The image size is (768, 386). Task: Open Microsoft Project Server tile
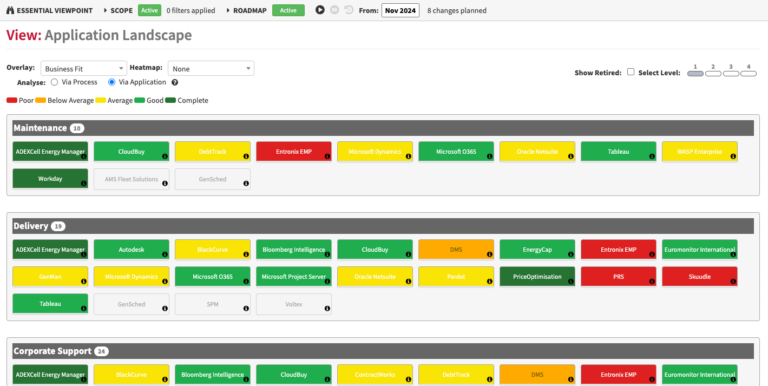click(x=294, y=277)
